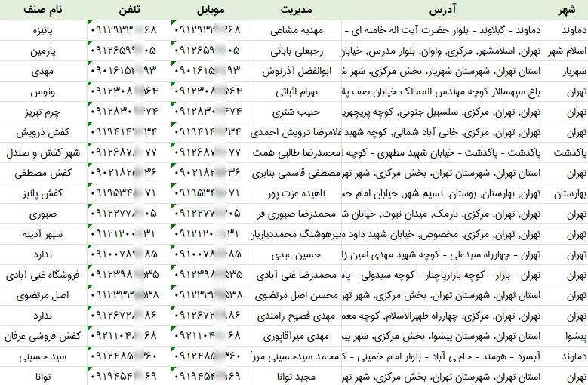Click telephone number in کفش فروشی عرفان row
The width and height of the screenshot is (588, 385).
(x=129, y=336)
